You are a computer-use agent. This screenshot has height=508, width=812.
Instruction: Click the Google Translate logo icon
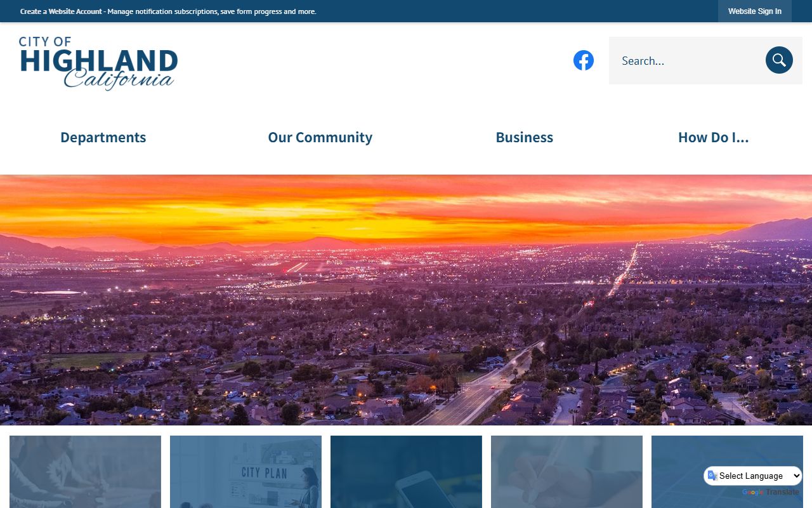pos(752,493)
